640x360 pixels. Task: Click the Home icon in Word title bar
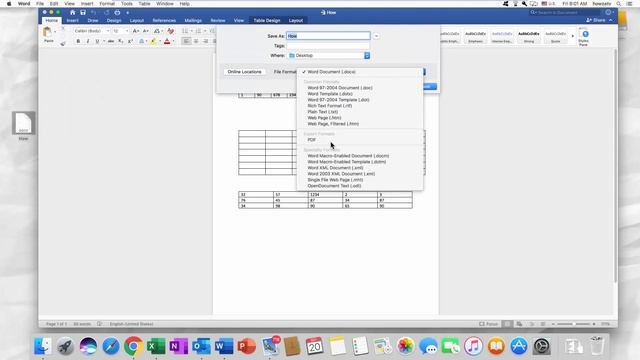pyautogui.click(x=72, y=13)
